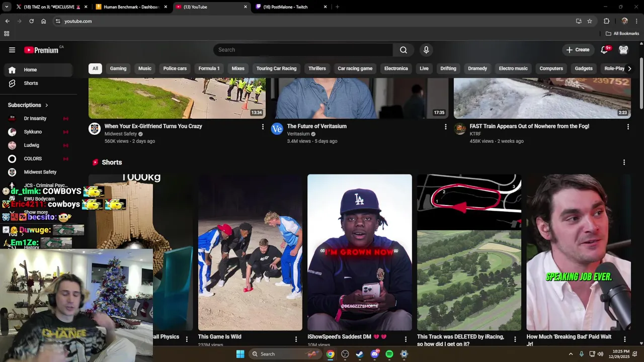This screenshot has height=362, width=644.
Task: Open the KTRF channel avatar
Action: click(460, 129)
